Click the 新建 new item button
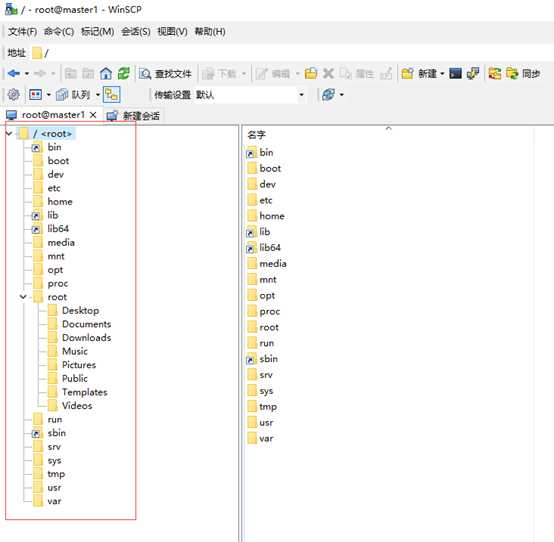Image resolution: width=554 pixels, height=542 pixels. (x=419, y=73)
